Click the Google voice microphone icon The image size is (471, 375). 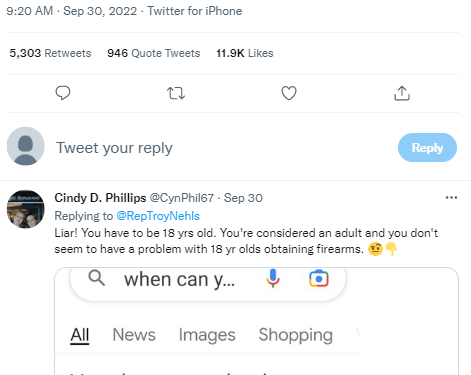coord(273,278)
